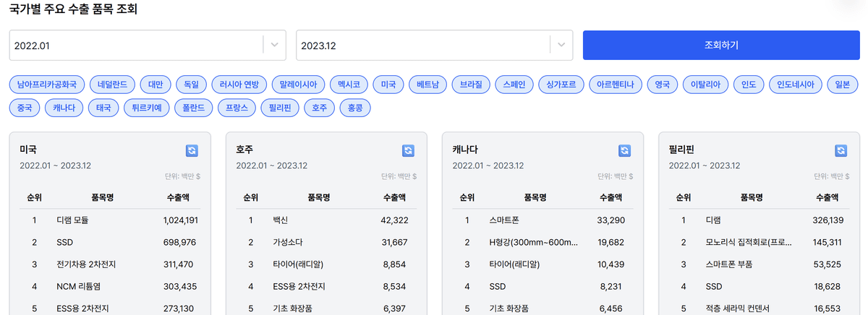Image resolution: width=868 pixels, height=315 pixels.
Task: Click the 42,322 export value
Action: click(x=393, y=220)
